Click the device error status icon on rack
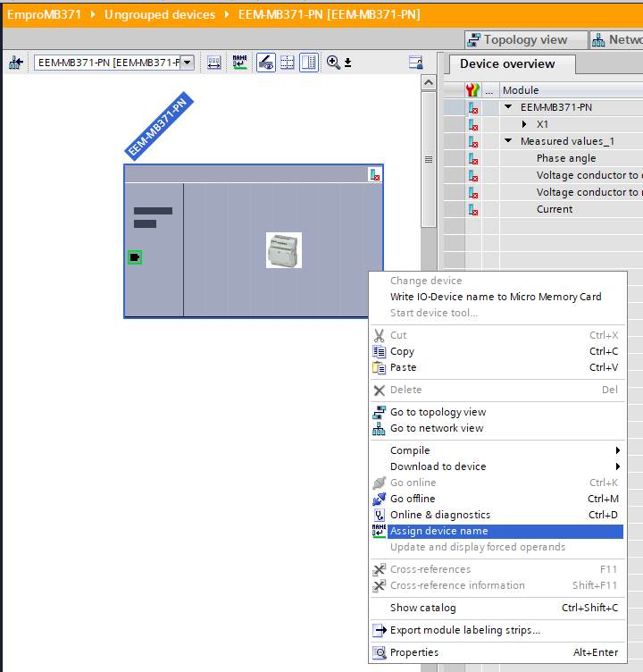 pyautogui.click(x=375, y=175)
